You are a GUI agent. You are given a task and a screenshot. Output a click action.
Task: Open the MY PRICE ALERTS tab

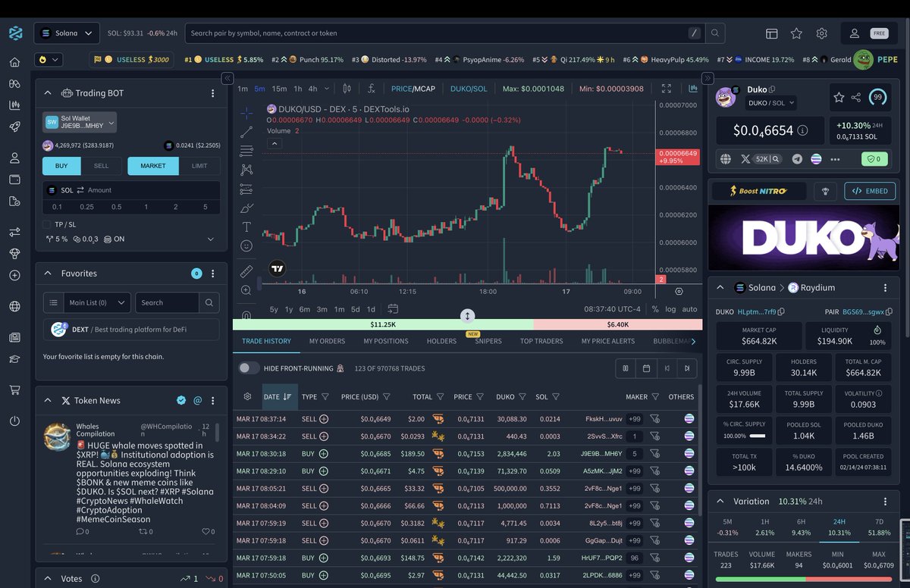coord(608,341)
